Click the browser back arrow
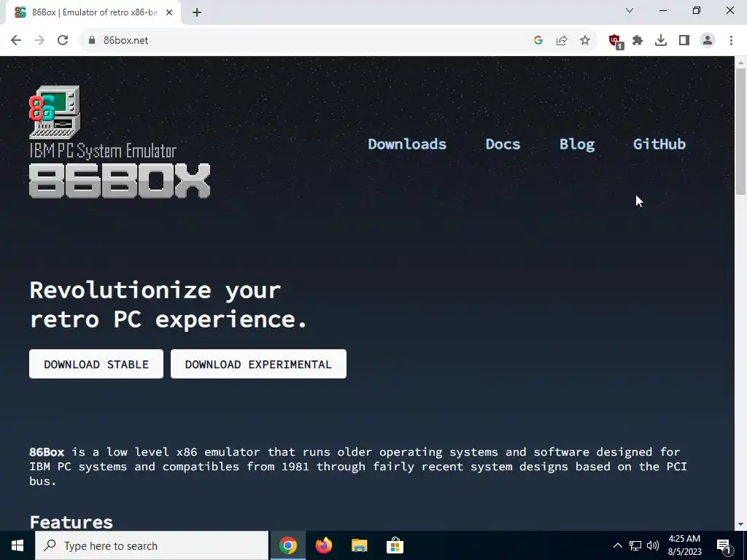Screen dimensions: 747x560 coord(16,41)
